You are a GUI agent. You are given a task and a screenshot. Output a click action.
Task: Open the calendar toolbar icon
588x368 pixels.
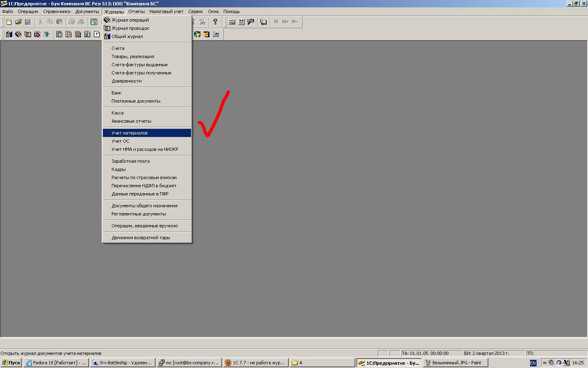click(x=241, y=22)
